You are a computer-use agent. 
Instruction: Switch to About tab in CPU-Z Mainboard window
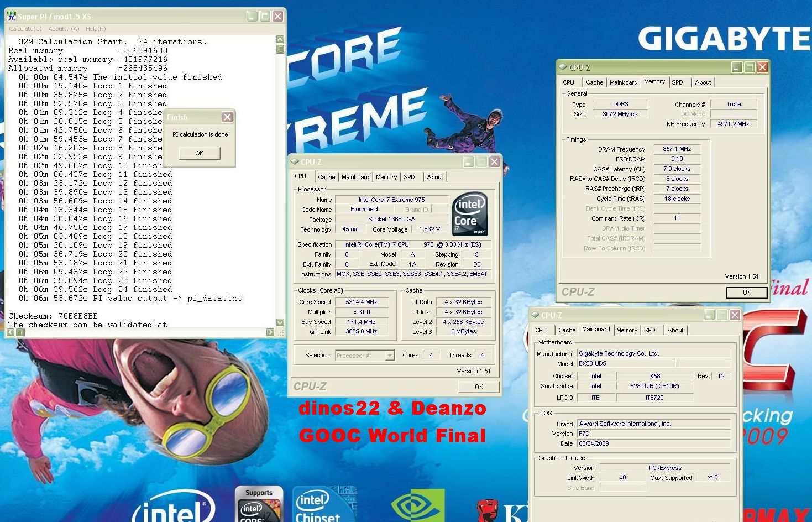pos(675,330)
